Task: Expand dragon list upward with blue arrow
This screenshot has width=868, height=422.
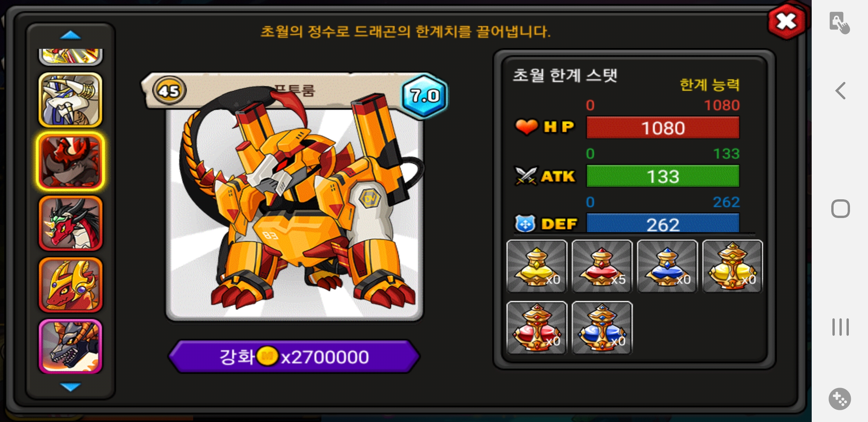Action: coord(70,36)
